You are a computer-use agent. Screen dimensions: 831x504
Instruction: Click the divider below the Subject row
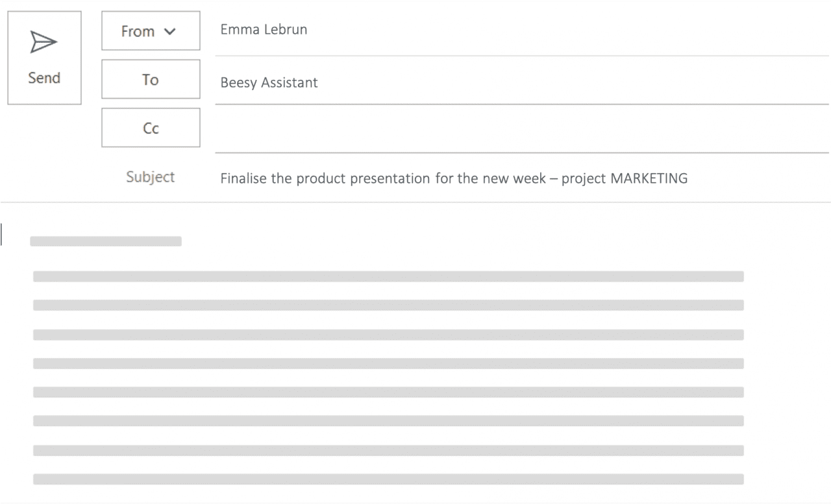415,201
